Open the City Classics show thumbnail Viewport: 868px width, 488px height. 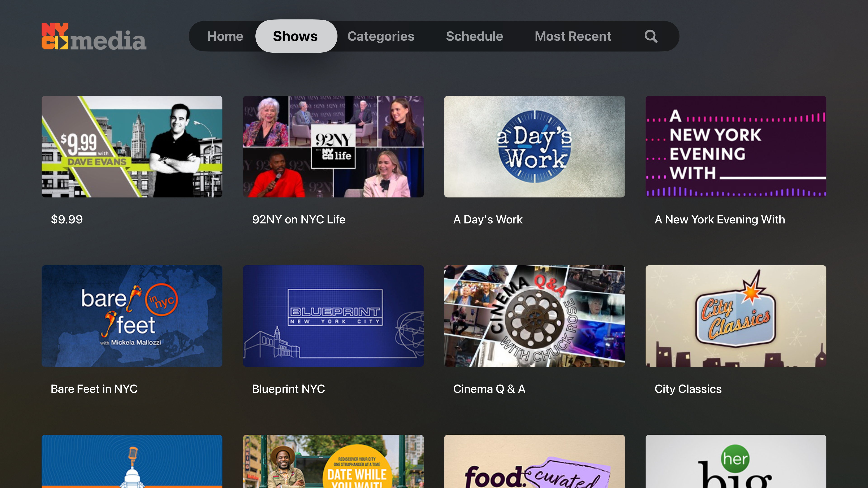coord(736,316)
